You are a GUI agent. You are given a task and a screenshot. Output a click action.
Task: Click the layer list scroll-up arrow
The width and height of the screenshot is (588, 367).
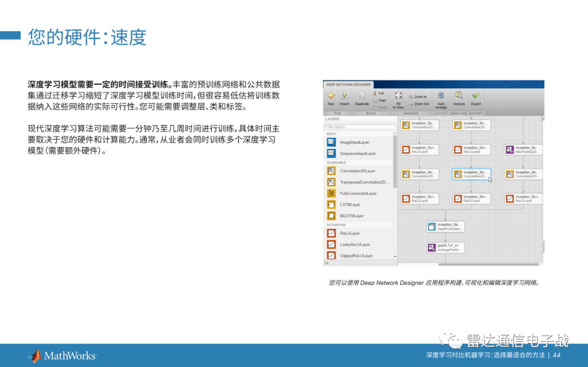coord(395,133)
